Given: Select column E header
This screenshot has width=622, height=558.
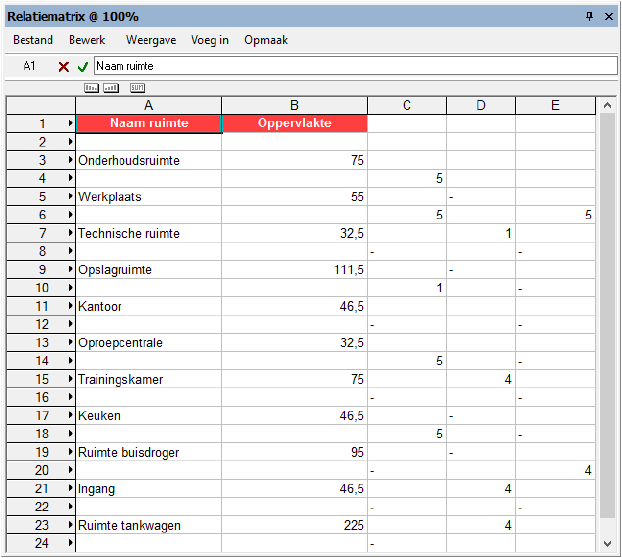Looking at the screenshot, I should 556,106.
